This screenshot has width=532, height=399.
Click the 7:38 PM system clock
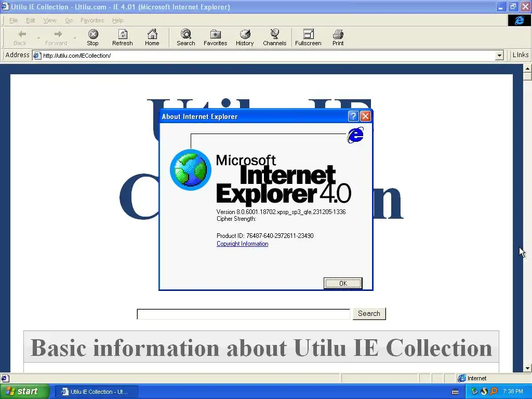[x=513, y=392]
